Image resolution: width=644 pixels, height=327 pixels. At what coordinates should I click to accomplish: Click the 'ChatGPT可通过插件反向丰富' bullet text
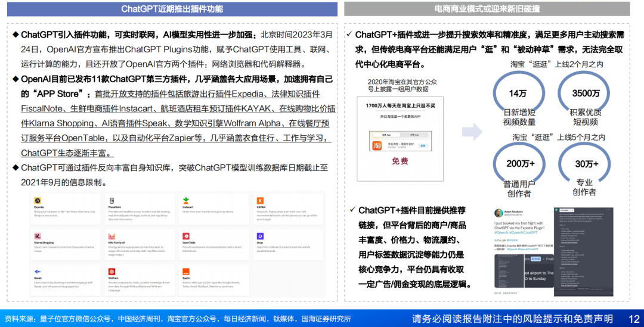pos(175,175)
